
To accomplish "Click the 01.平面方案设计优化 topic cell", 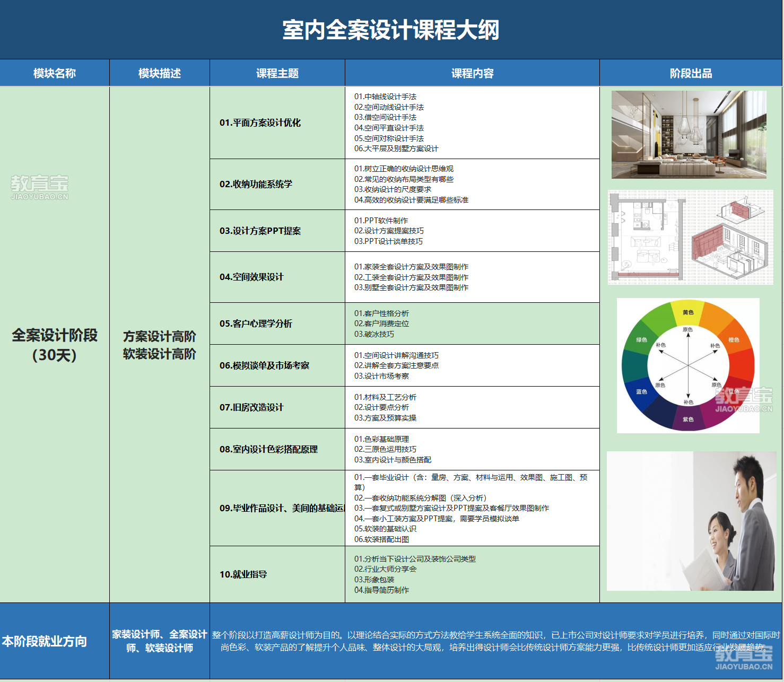I will pos(260,123).
